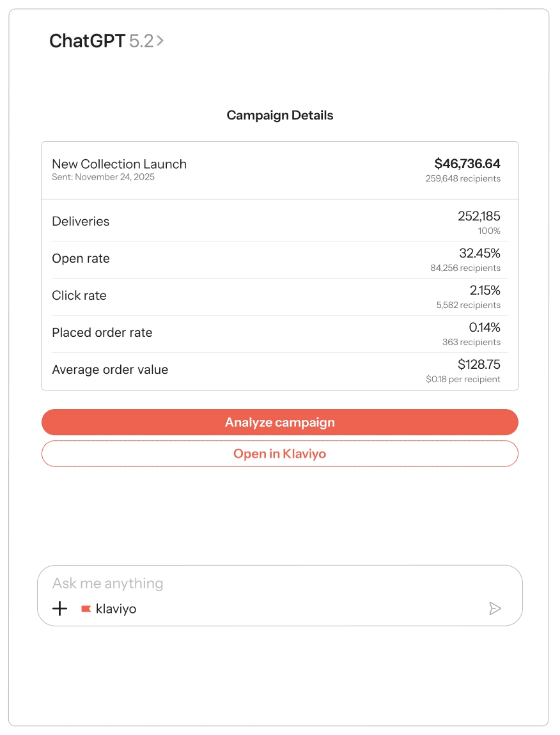Click the 252,185 deliveries value

pos(479,217)
